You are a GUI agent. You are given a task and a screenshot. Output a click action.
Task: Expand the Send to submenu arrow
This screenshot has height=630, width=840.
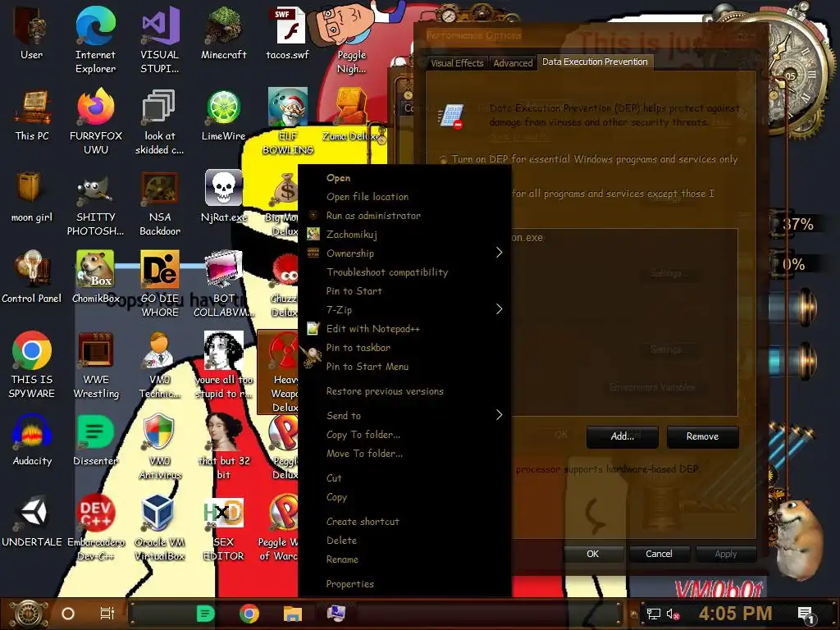click(499, 414)
